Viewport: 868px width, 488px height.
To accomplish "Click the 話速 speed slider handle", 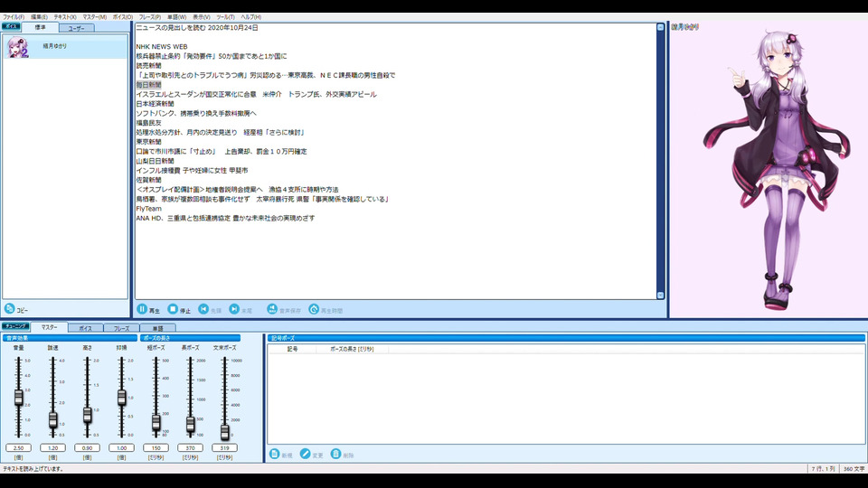I will 53,420.
